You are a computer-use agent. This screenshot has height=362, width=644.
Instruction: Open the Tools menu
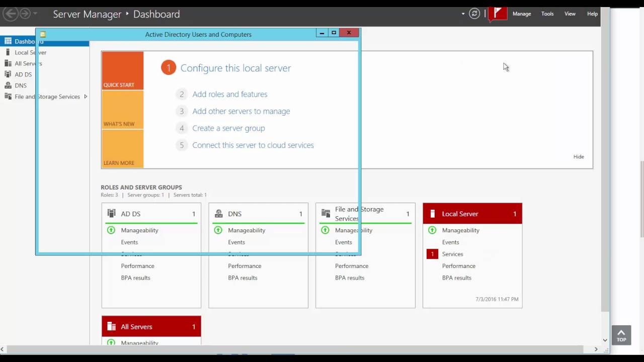pyautogui.click(x=547, y=14)
